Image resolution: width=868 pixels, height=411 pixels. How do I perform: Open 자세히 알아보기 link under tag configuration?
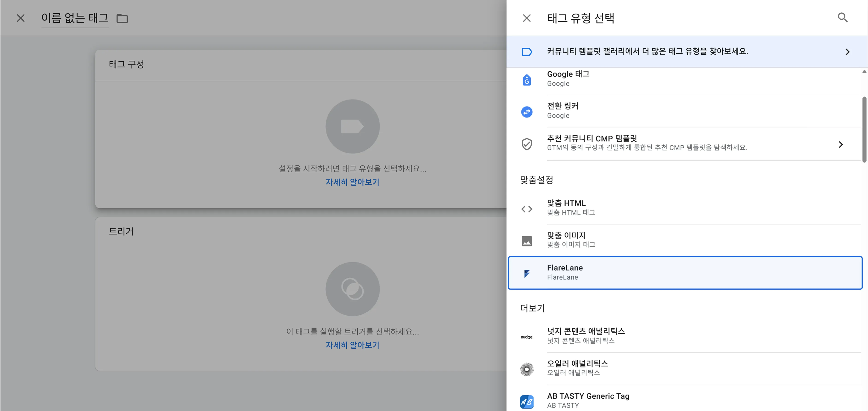pyautogui.click(x=353, y=182)
